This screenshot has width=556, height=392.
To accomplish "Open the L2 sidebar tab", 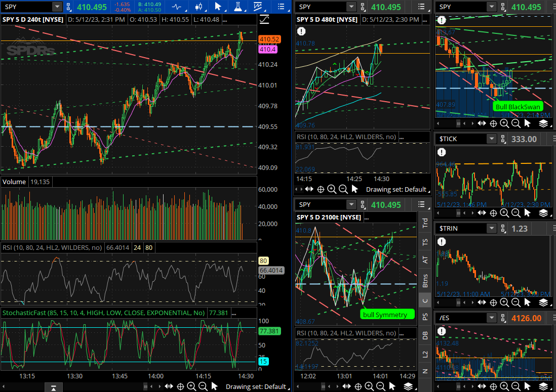I will pyautogui.click(x=425, y=353).
